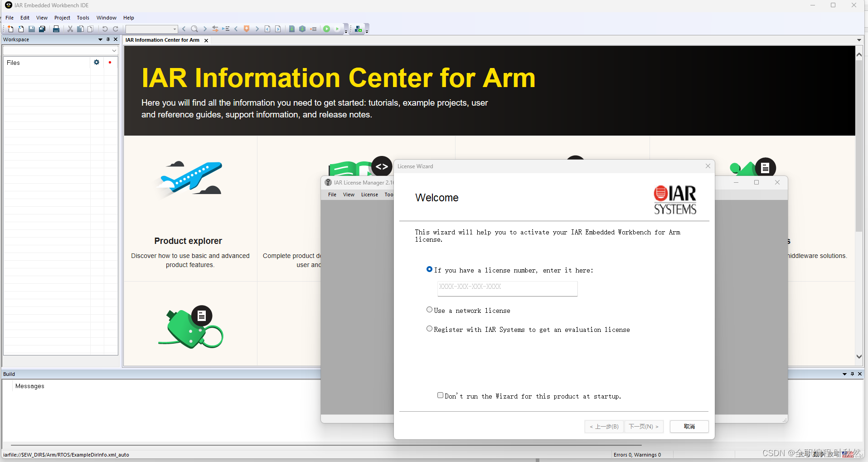Click the airplane Product explorer thumbnail
Viewport: 868px width, 462px height.
190,179
